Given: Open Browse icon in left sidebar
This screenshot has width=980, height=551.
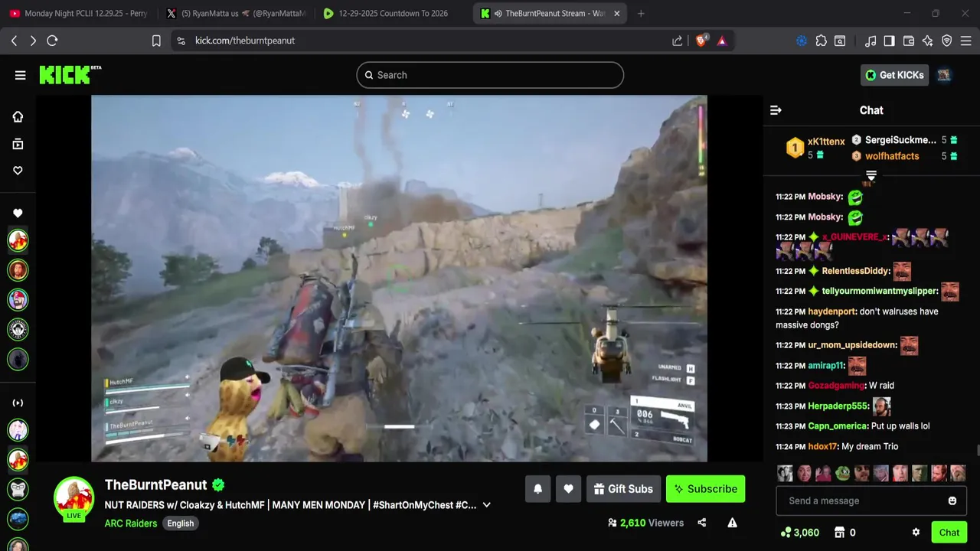Looking at the screenshot, I should point(18,144).
